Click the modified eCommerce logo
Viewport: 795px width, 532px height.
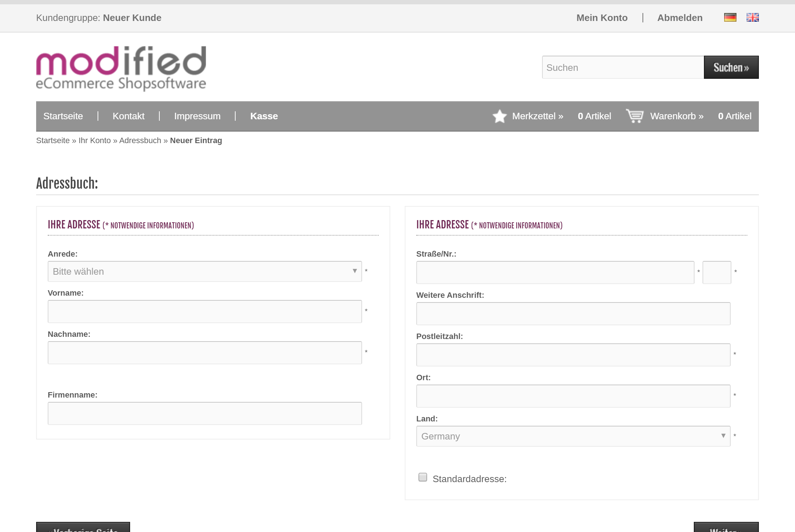pyautogui.click(x=121, y=68)
